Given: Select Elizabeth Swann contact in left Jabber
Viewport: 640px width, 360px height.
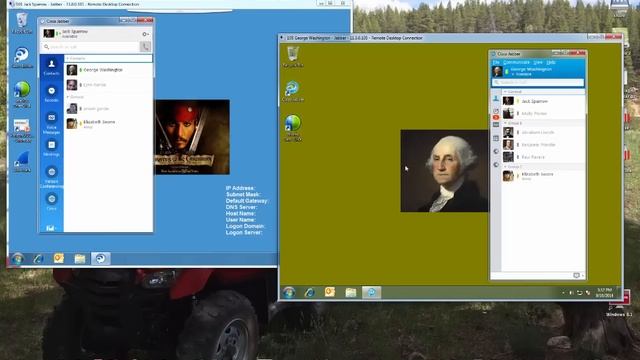Looking at the screenshot, I should (x=109, y=124).
